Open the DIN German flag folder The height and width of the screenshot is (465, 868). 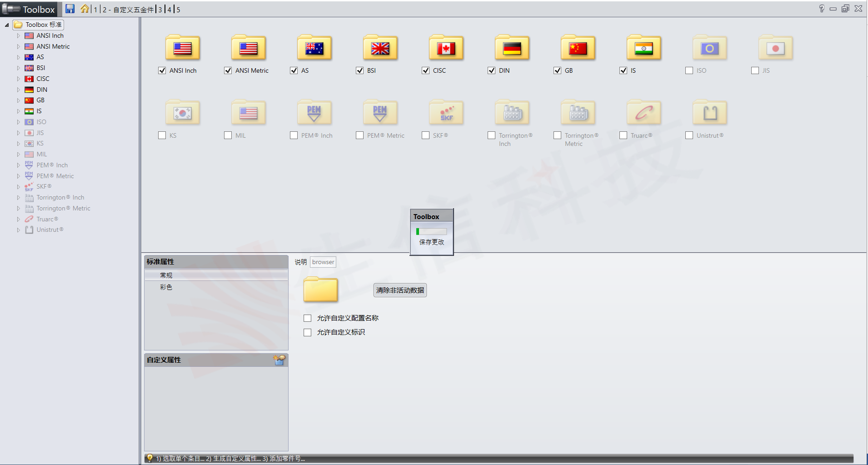[x=512, y=48]
